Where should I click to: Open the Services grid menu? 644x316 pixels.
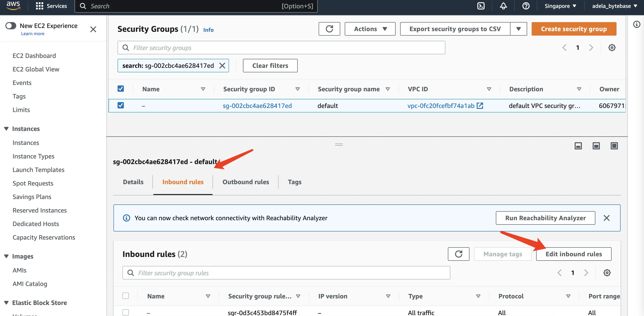coord(51,6)
